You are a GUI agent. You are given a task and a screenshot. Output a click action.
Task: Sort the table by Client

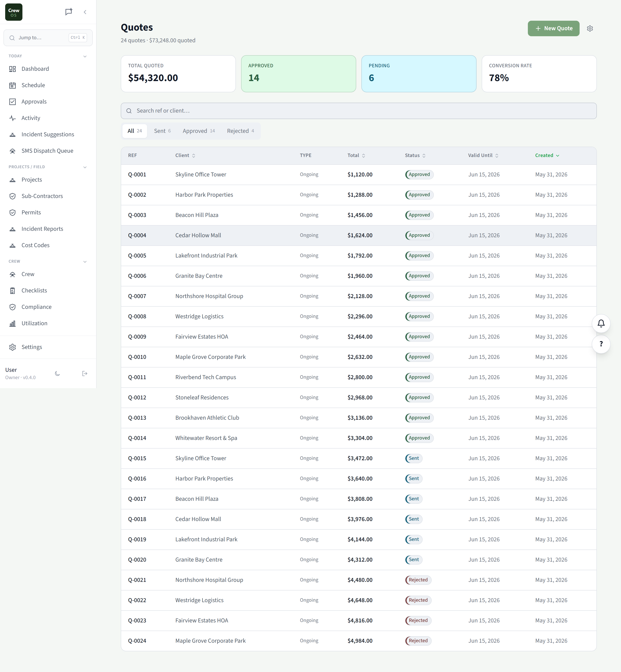tap(185, 155)
